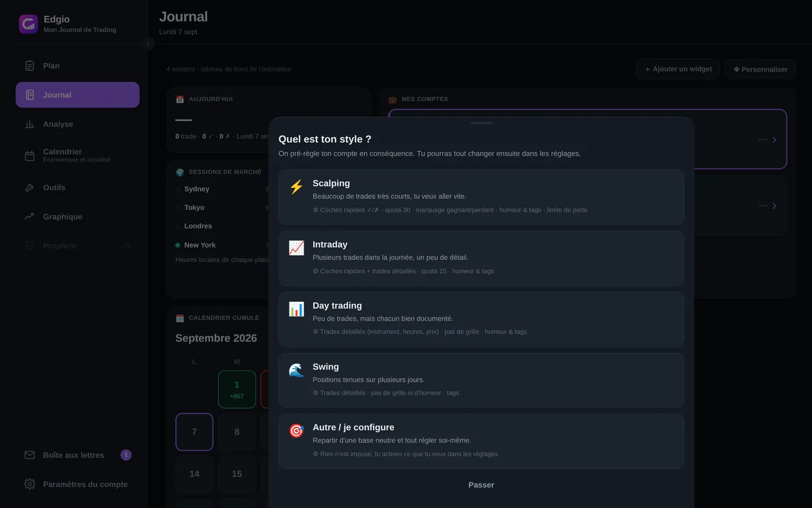
Task: Open the Plan section in sidebar
Action: pos(77,66)
